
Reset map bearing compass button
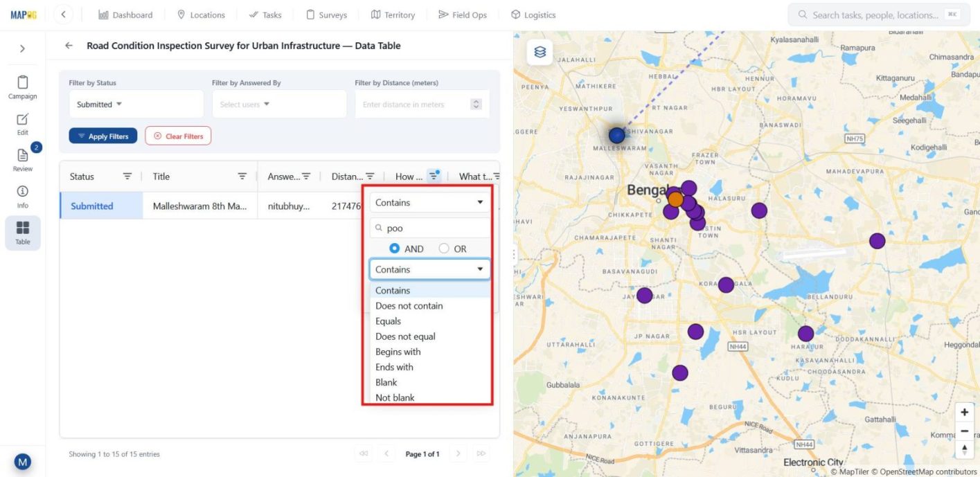[x=964, y=449]
